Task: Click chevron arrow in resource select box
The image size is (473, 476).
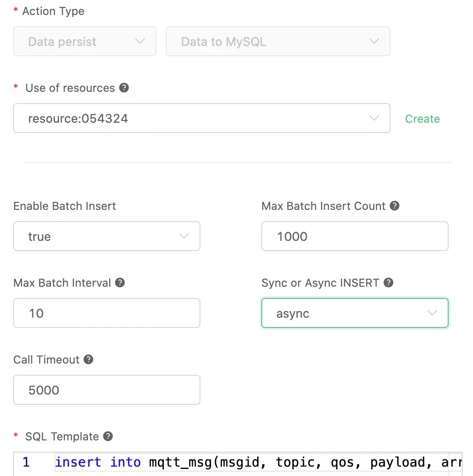Action: click(374, 118)
